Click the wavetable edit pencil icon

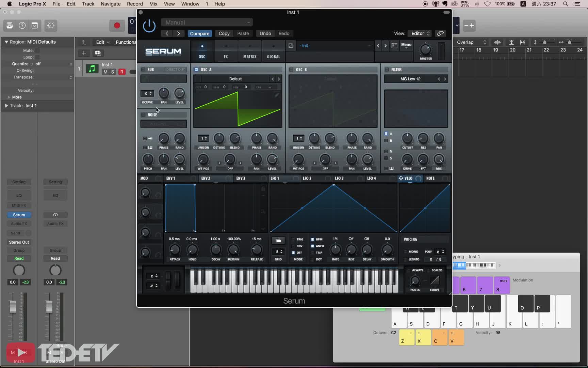tap(277, 95)
